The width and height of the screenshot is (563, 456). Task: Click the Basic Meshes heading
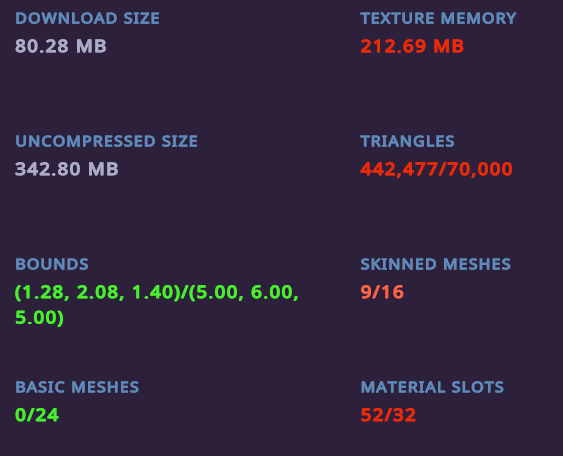(x=77, y=387)
